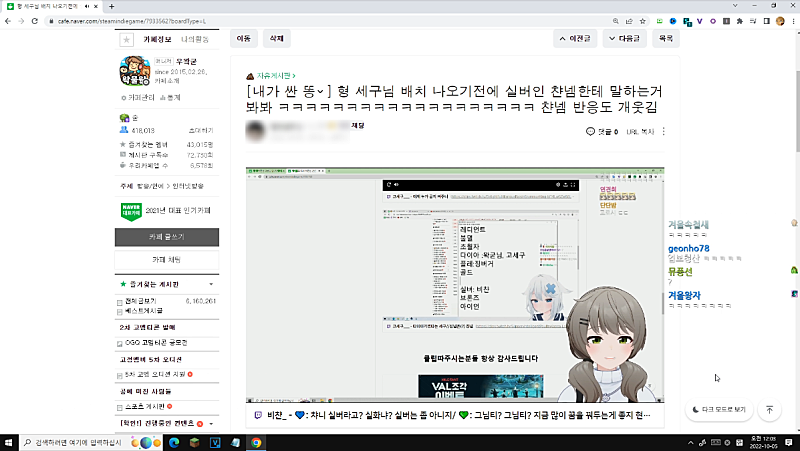Viewport: 800px width, 451px height.
Task: Click the blurred author profile picture
Action: (x=256, y=131)
